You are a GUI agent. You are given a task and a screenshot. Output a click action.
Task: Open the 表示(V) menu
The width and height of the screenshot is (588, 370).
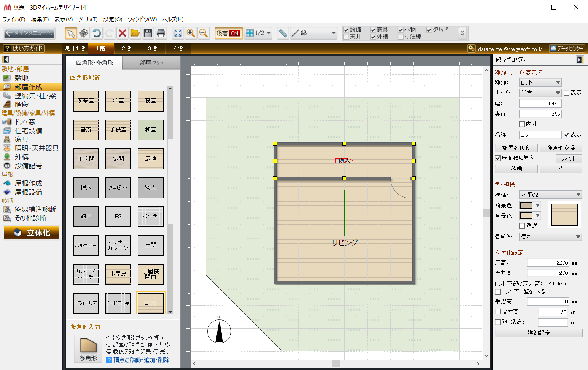pos(63,19)
